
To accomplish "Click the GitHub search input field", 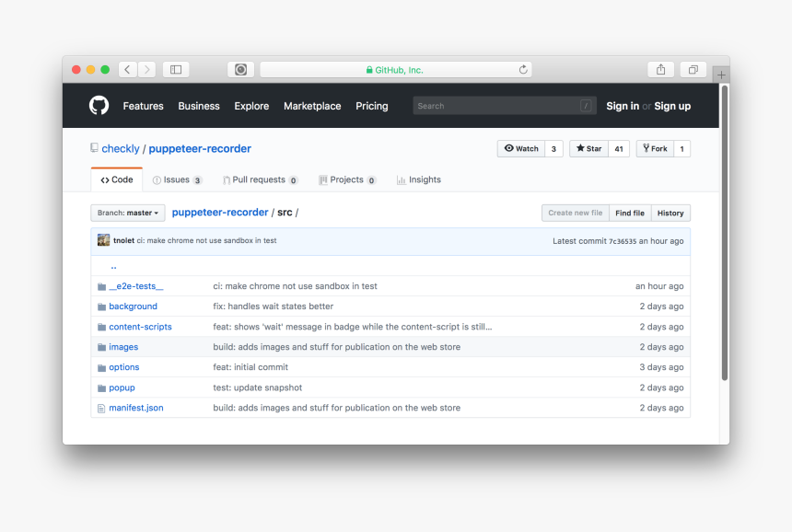I will 497,106.
